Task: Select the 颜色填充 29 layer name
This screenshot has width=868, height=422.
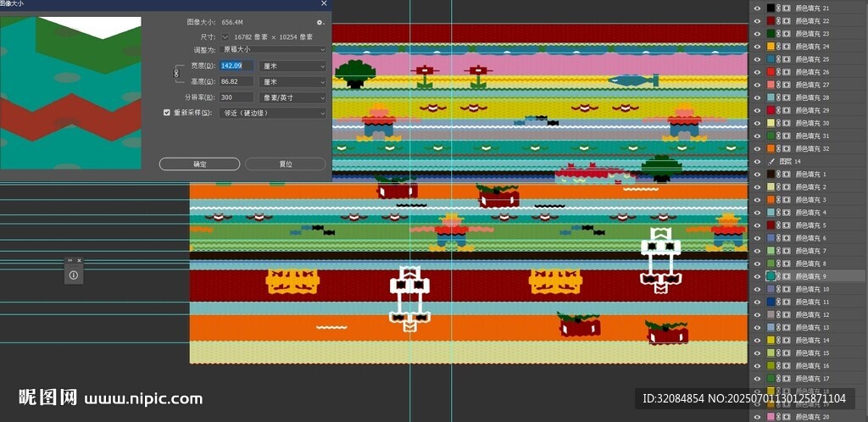Action: pos(812,110)
